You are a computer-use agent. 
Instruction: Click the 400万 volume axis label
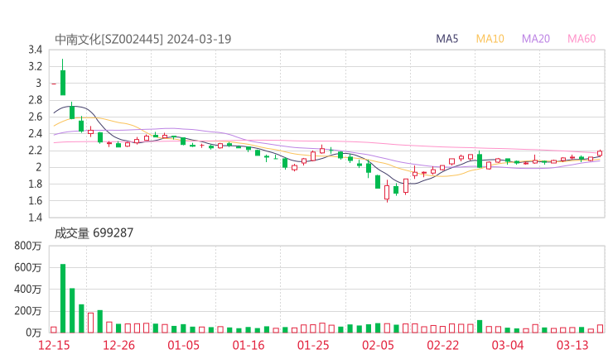[28, 290]
